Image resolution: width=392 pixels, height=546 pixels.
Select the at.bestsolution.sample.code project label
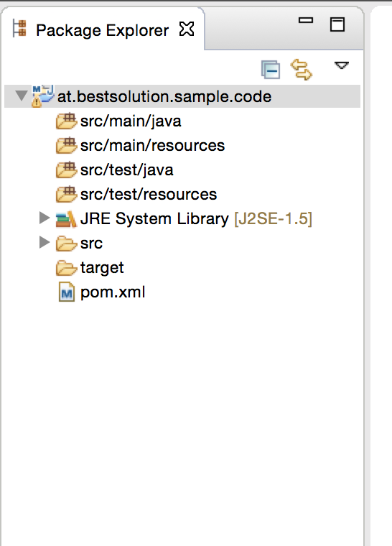(164, 96)
